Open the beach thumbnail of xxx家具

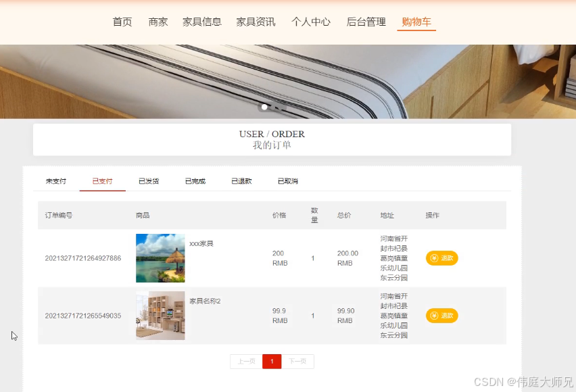tap(160, 258)
